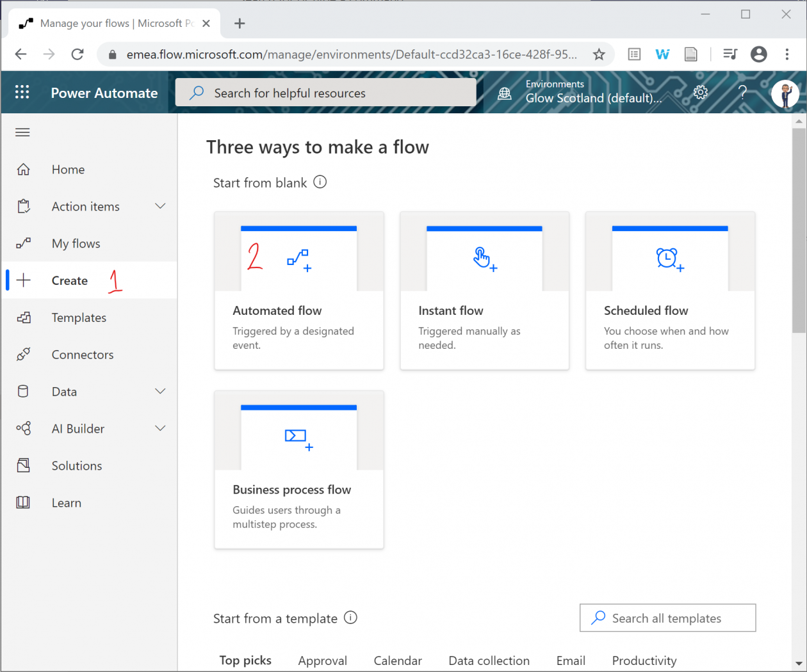This screenshot has width=807, height=672.
Task: Click the Learn book icon
Action: [24, 503]
